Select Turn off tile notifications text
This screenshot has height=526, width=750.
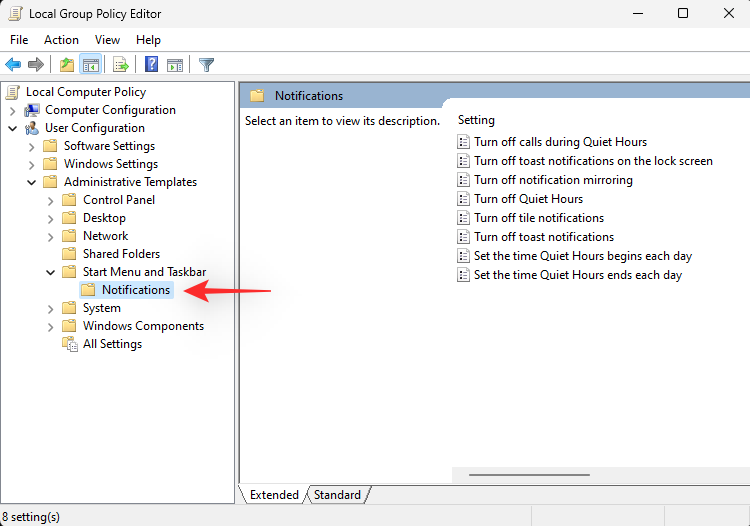pos(539,218)
